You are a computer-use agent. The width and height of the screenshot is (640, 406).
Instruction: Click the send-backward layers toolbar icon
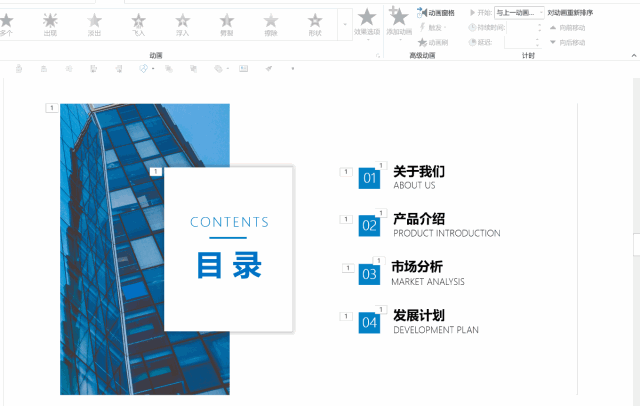(x=193, y=69)
